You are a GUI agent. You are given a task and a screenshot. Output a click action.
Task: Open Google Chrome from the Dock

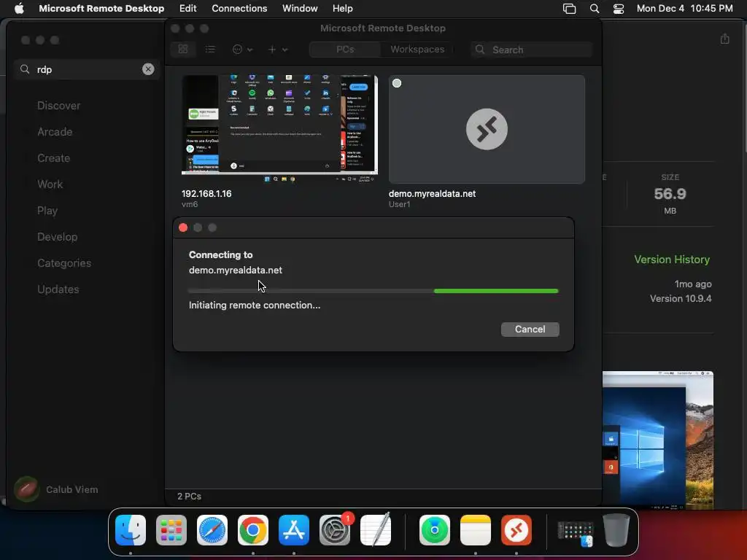tap(253, 530)
